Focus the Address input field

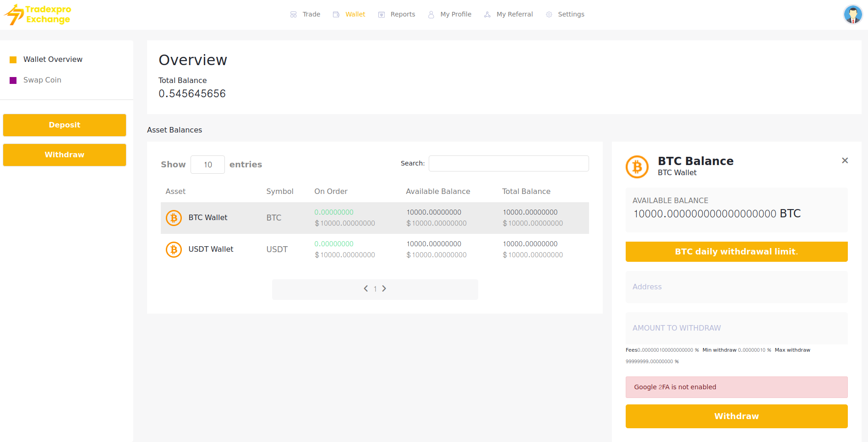[x=736, y=287]
